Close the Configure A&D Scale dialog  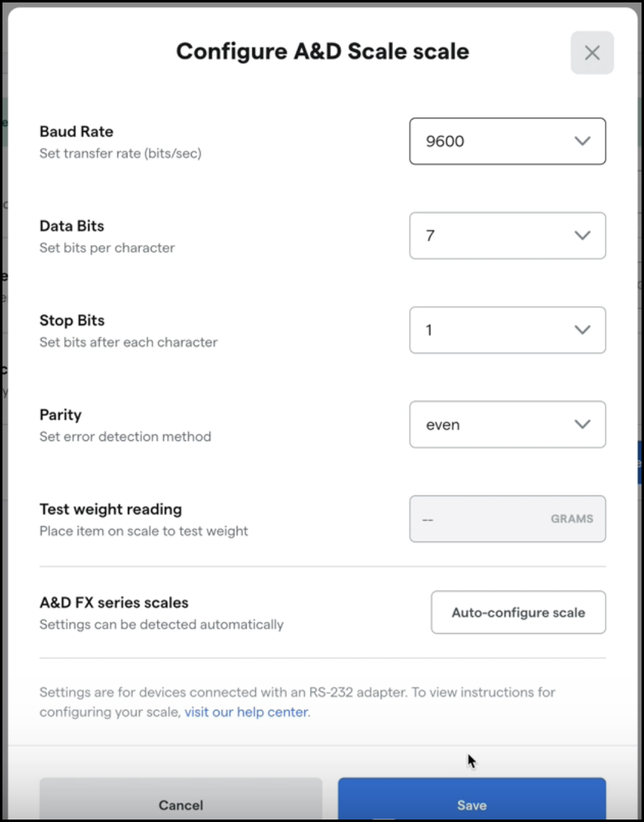click(592, 53)
